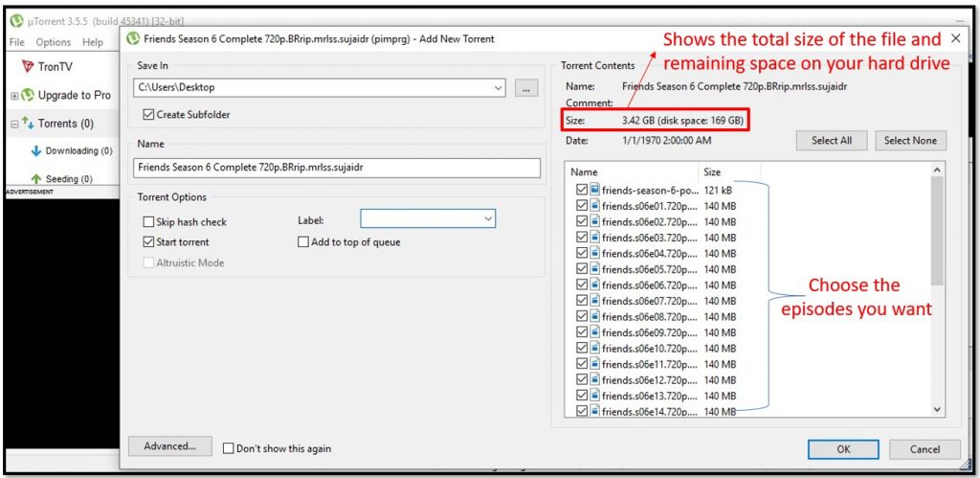Select Downloading (0) in sidebar

78,150
